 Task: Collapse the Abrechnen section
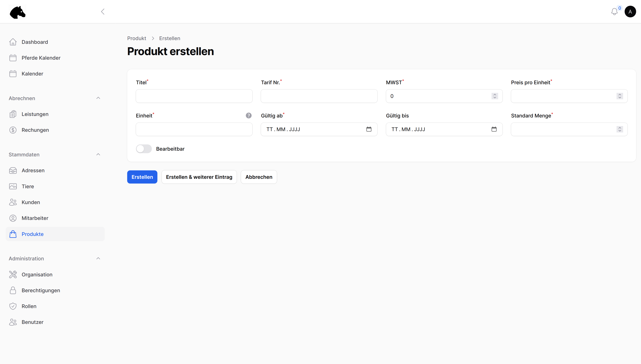98,98
